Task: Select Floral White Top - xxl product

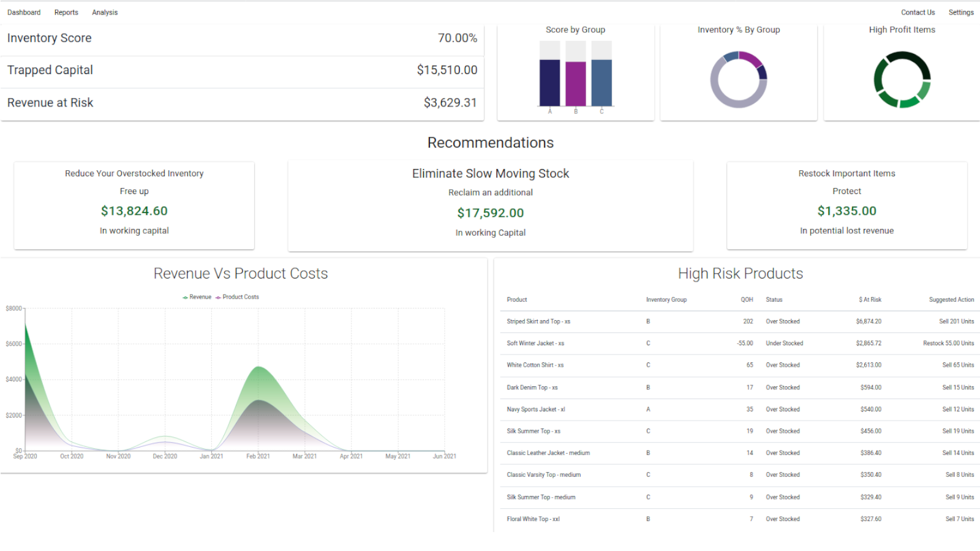Action: click(x=533, y=519)
